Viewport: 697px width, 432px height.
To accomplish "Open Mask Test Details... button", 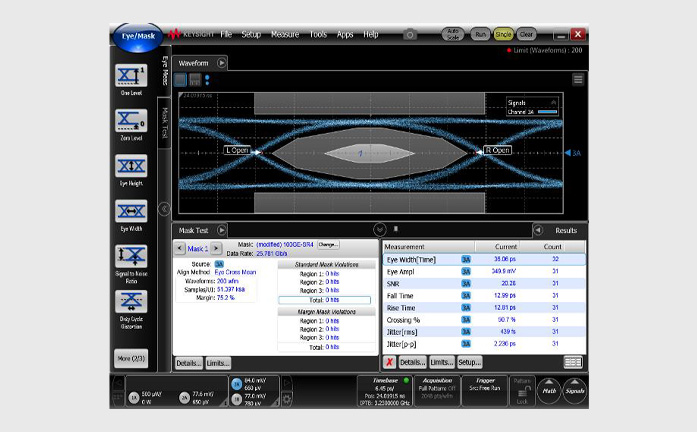I will 188,363.
